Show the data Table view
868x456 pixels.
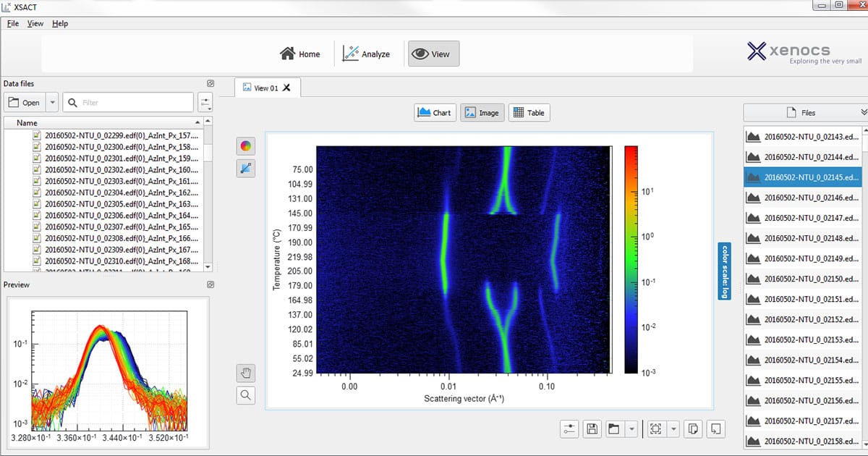pos(529,113)
